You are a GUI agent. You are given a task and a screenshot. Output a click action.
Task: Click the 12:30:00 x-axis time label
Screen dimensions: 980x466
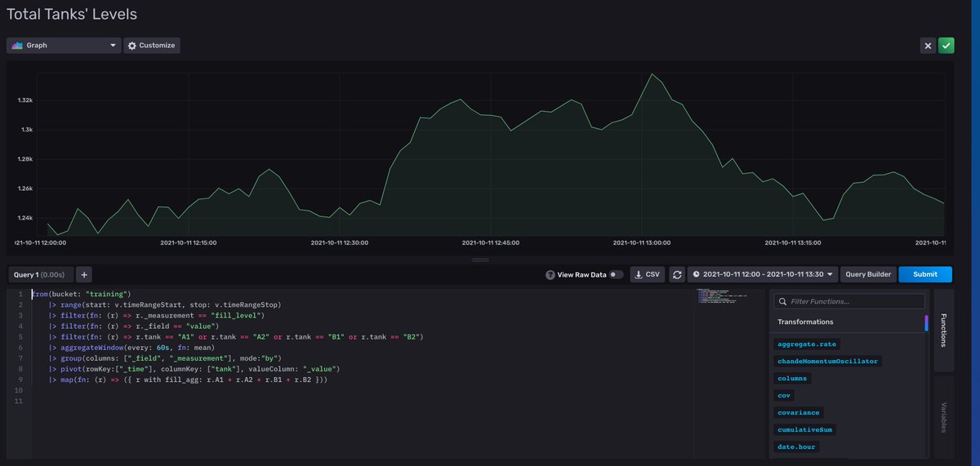click(340, 242)
